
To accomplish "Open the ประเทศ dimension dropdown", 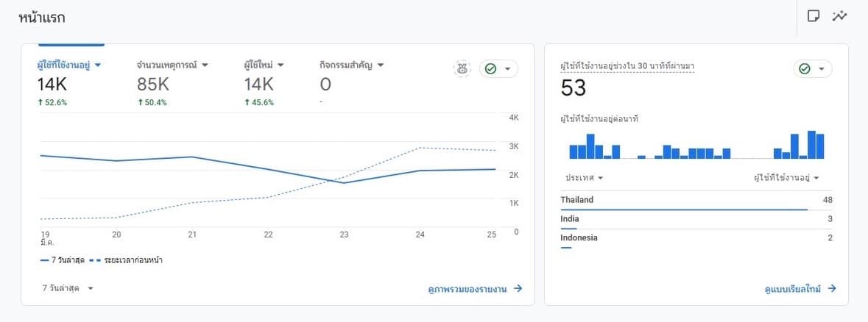I will pos(585,178).
